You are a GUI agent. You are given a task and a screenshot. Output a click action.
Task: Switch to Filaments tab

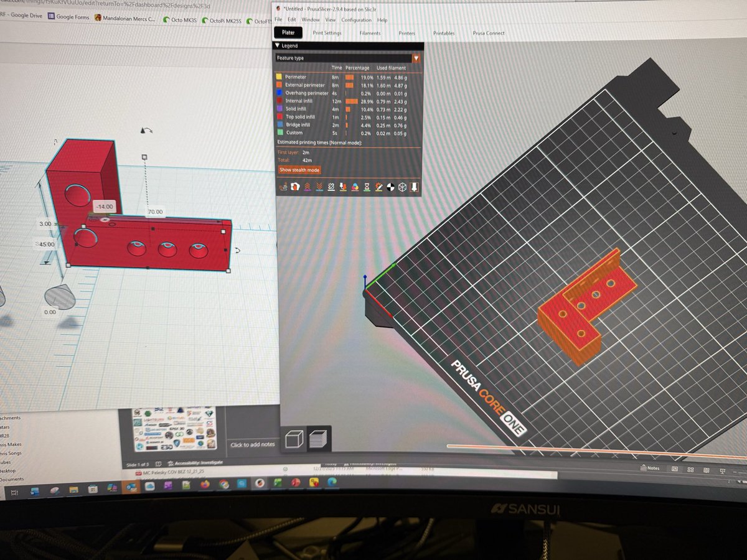[370, 33]
